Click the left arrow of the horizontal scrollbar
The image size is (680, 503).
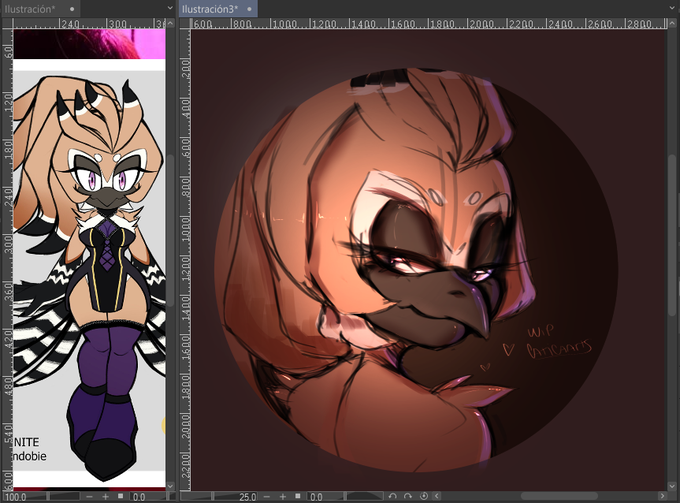437,496
